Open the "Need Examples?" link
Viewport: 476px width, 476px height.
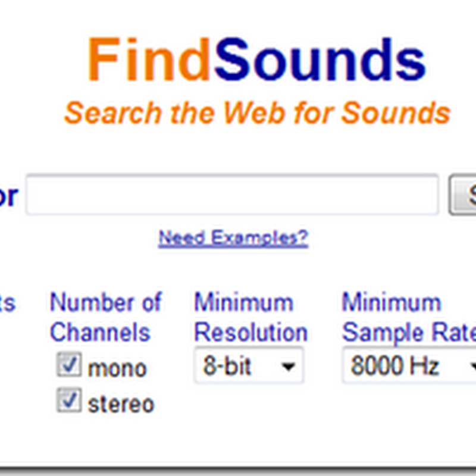pos(233,237)
